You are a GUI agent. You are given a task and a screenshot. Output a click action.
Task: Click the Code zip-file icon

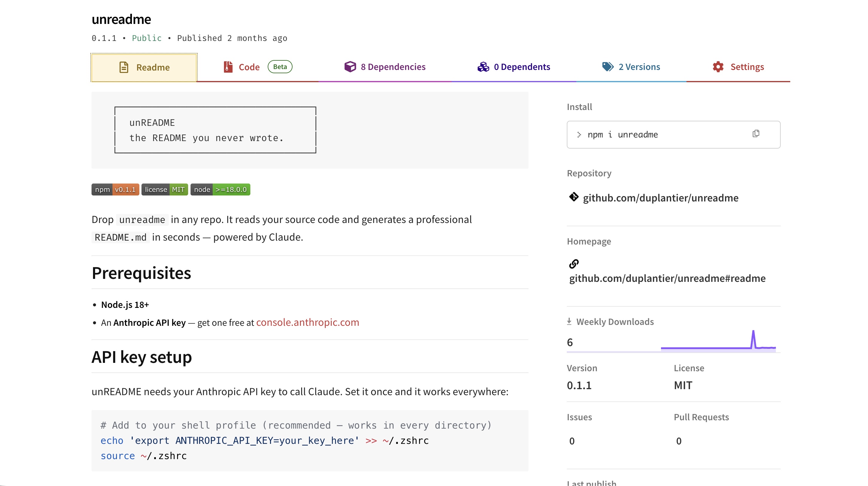pyautogui.click(x=228, y=67)
